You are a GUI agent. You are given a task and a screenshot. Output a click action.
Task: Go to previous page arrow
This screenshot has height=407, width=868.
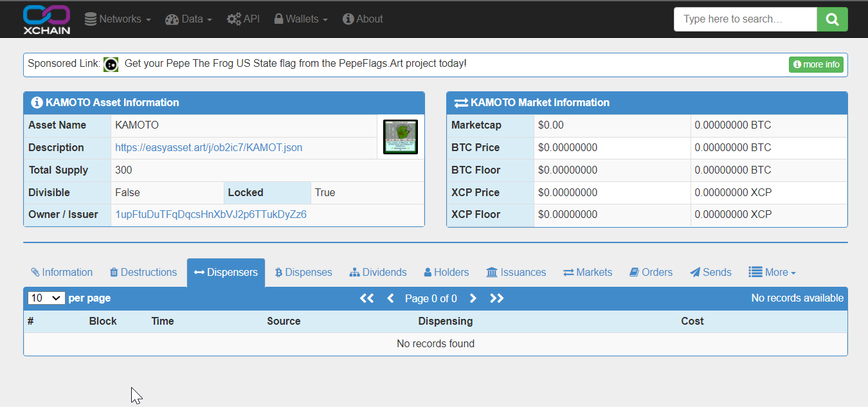click(390, 298)
